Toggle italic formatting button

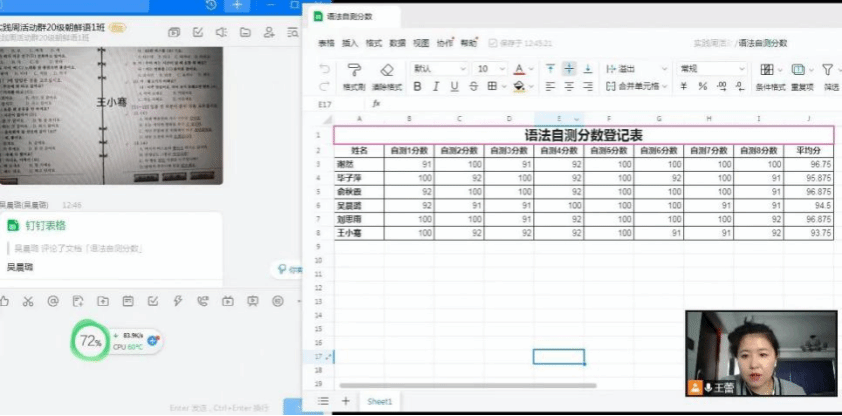coord(436,87)
